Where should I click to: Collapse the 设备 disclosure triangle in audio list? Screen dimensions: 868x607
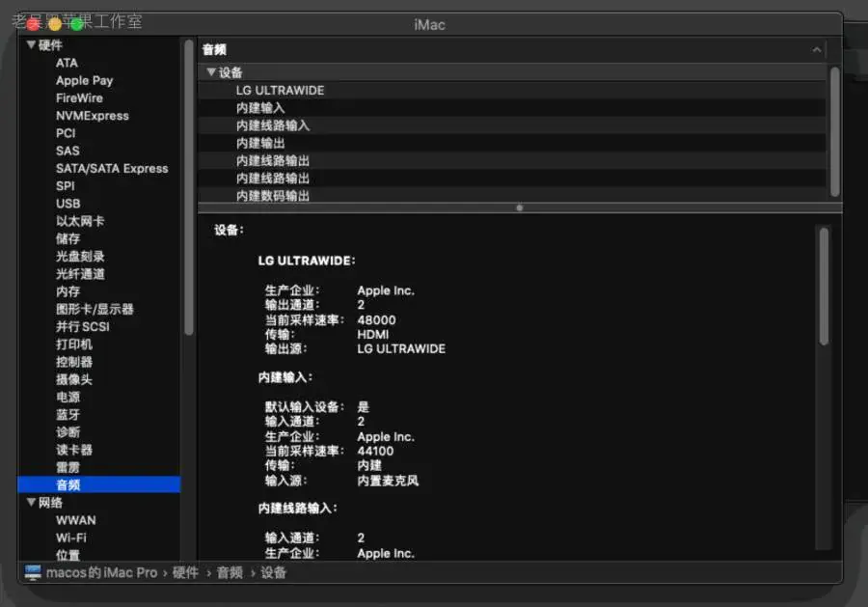(x=211, y=72)
